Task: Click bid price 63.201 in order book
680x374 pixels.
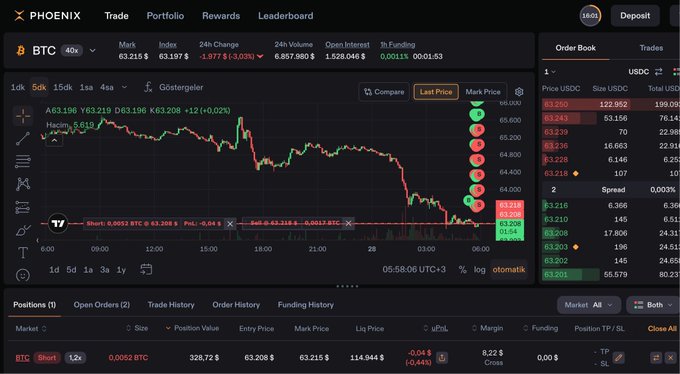Action: [556, 274]
